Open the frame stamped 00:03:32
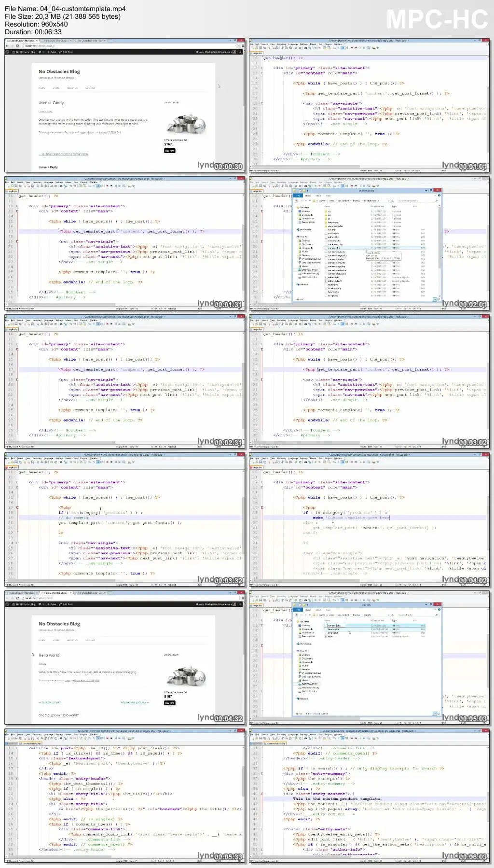The width and height of the screenshot is (494, 868). (x=124, y=519)
